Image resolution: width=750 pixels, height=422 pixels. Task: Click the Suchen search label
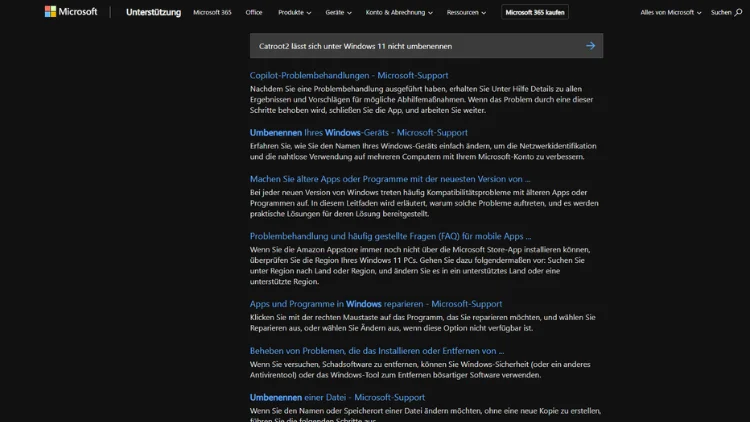721,12
